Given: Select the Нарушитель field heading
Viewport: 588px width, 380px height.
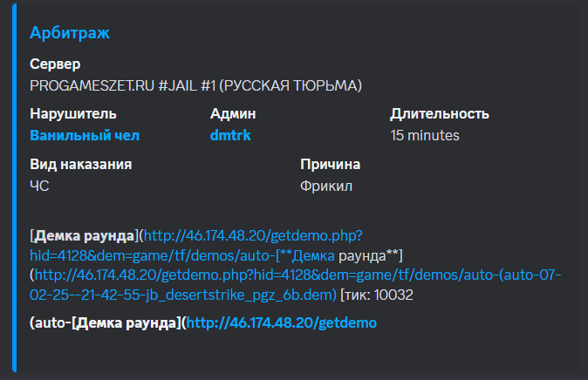Looking at the screenshot, I should pyautogui.click(x=73, y=113).
